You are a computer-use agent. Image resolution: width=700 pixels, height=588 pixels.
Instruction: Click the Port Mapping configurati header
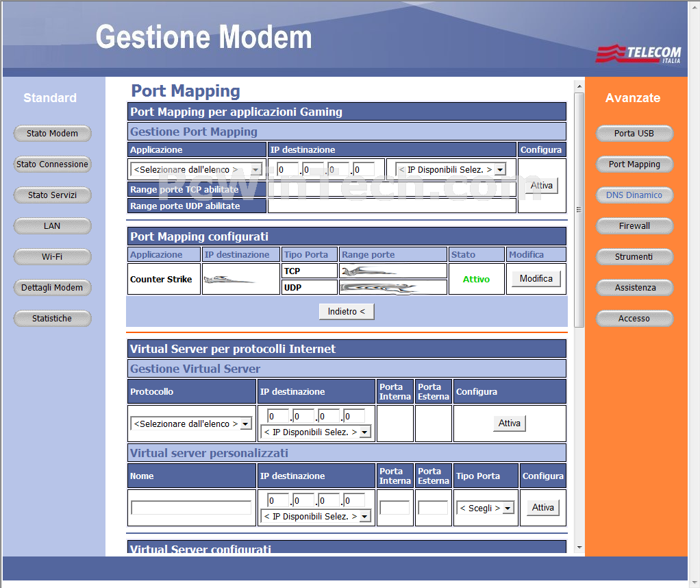(x=347, y=236)
